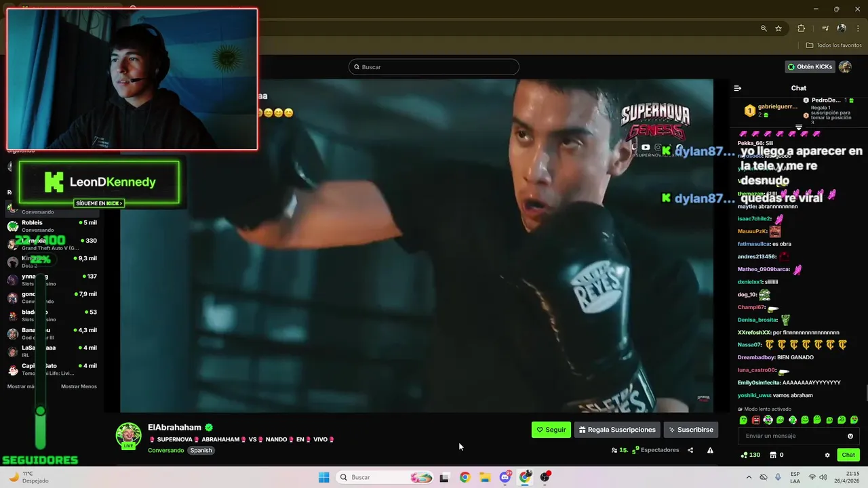Open the ElAbrahaham channel avatar marked LIVE

coord(128,436)
